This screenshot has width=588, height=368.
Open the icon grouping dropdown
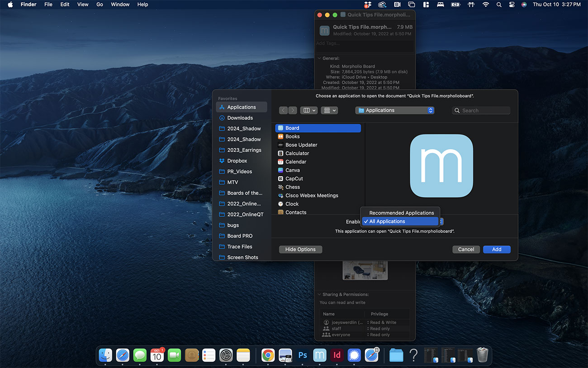(x=329, y=110)
